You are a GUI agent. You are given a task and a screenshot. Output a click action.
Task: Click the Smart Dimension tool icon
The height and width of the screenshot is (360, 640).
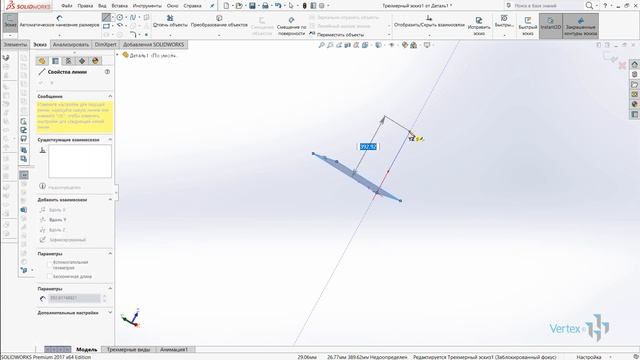[x=60, y=18]
